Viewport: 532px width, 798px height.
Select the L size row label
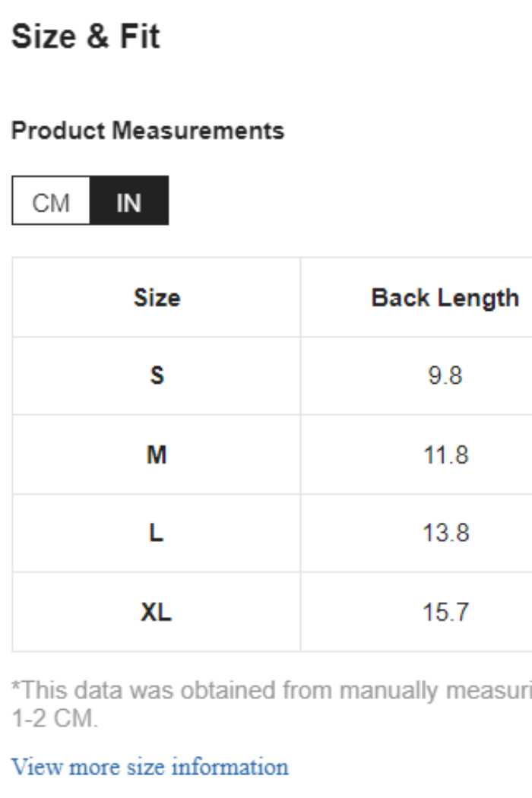pyautogui.click(x=157, y=533)
